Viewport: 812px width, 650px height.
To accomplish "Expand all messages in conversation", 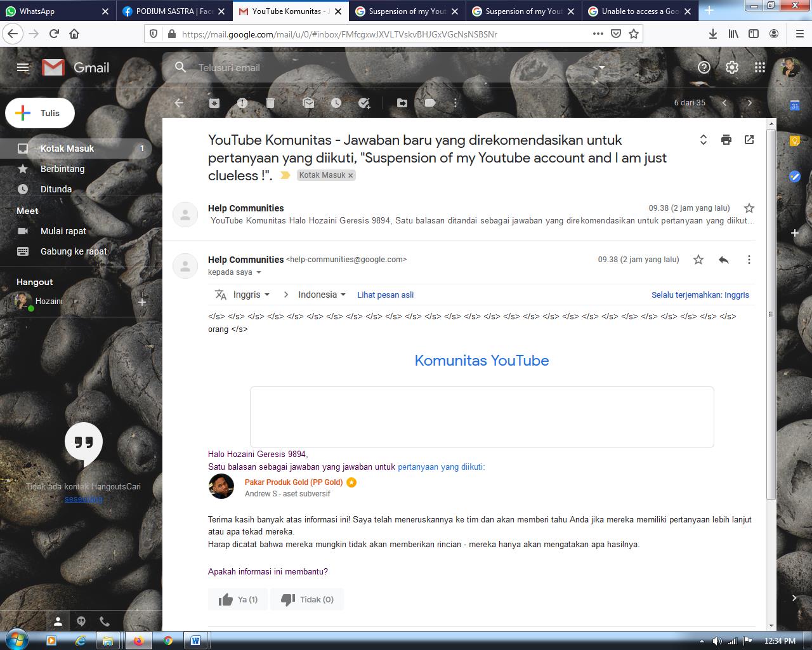I will point(703,140).
